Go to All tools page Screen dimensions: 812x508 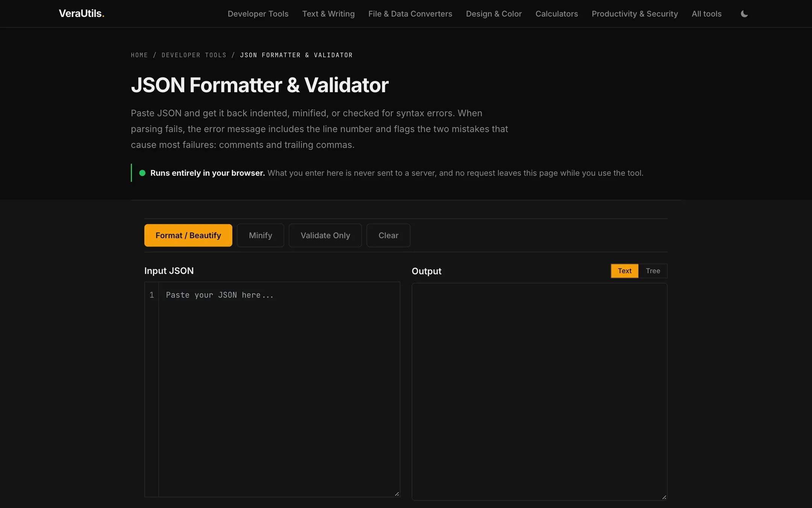coord(706,14)
